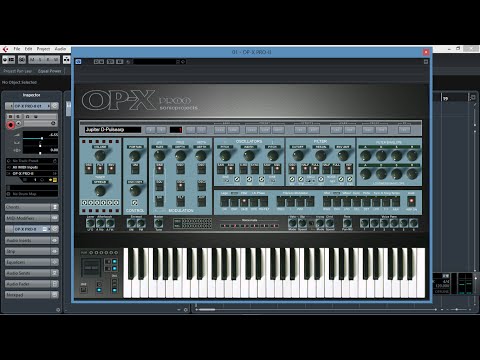This screenshot has width=480, height=360.
Task: Click the W button in Cubase toolbar
Action: coord(56,60)
